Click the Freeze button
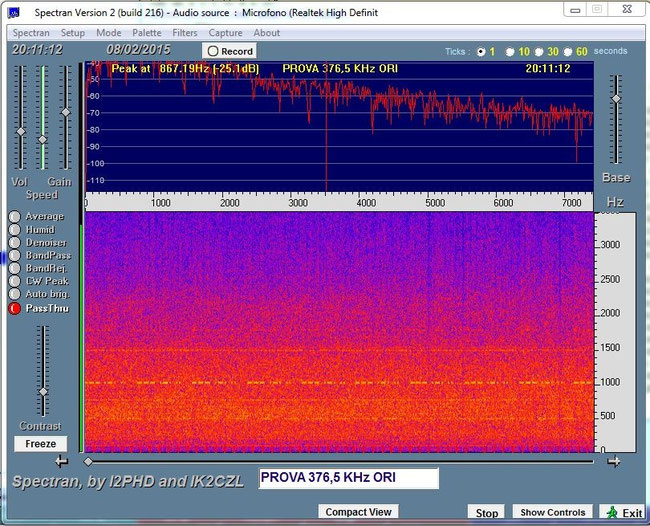This screenshot has height=526, width=650. pos(41,444)
